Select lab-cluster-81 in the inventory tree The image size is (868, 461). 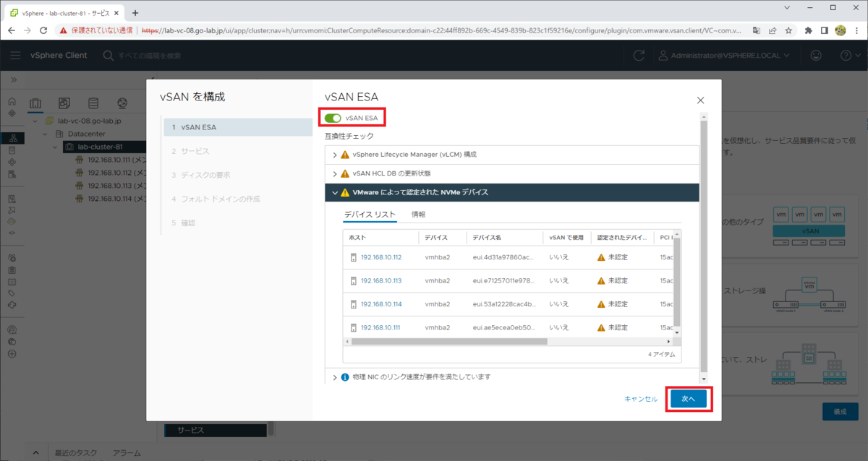(100, 147)
